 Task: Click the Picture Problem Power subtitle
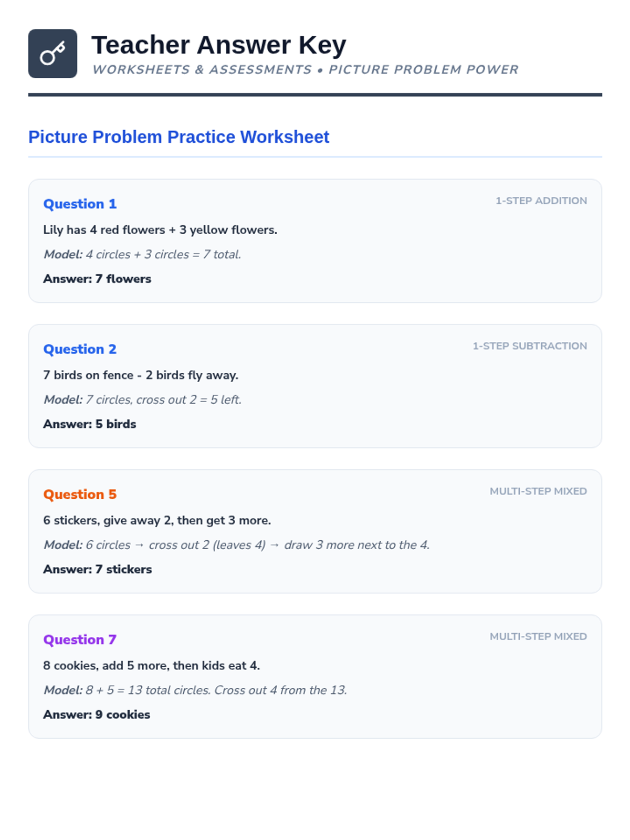[x=305, y=70]
